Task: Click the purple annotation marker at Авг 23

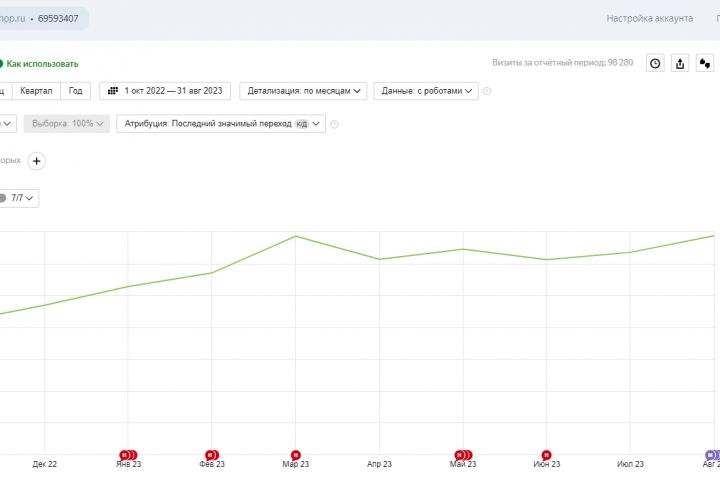Action: coord(713,455)
